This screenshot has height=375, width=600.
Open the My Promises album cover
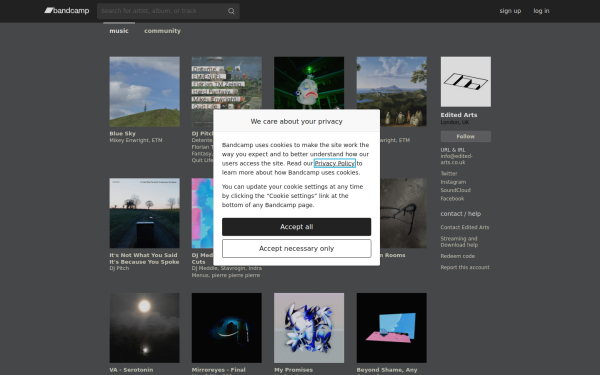[309, 328]
